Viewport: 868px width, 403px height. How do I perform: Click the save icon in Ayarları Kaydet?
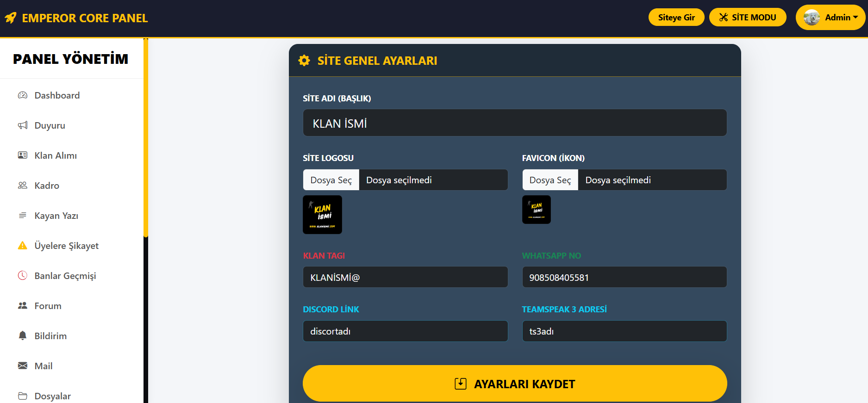tap(461, 384)
